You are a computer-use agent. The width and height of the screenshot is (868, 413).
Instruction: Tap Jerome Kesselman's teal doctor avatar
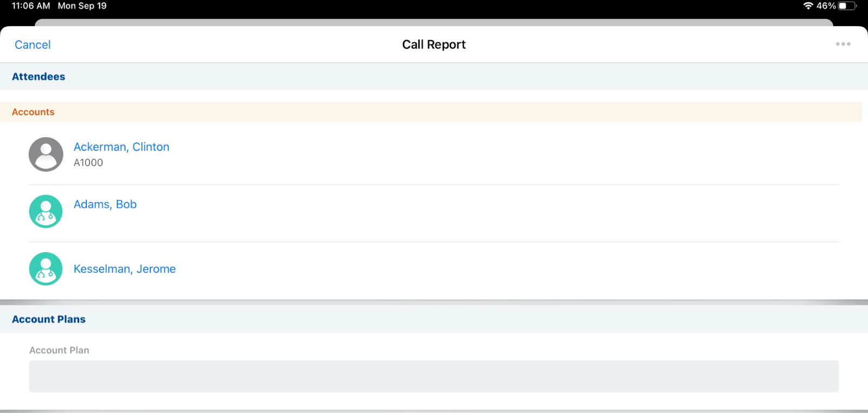coord(46,269)
